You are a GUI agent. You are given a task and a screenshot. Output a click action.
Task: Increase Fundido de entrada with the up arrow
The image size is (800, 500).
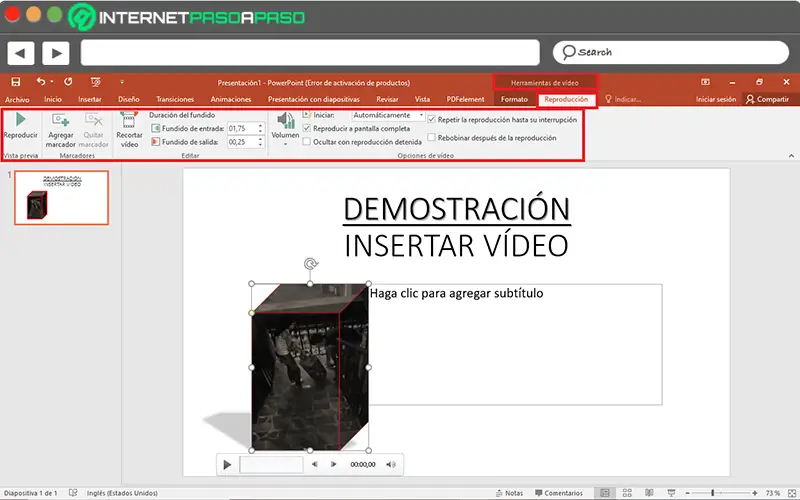(260, 126)
